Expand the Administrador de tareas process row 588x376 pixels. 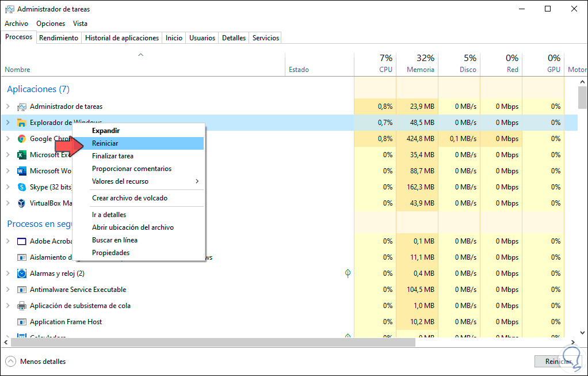point(7,107)
